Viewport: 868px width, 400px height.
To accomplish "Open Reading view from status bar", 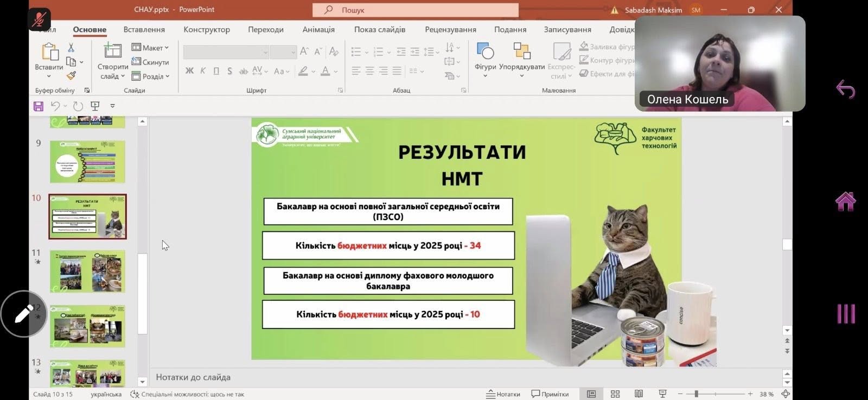I will pos(639,394).
